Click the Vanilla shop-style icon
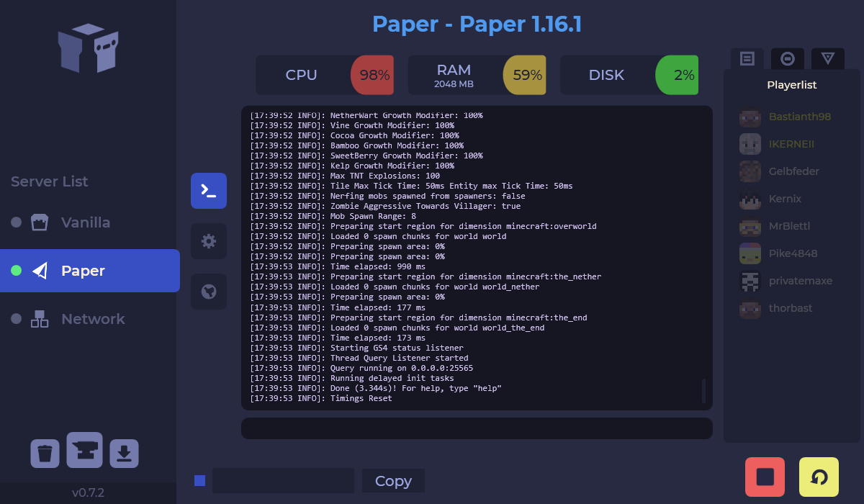The width and height of the screenshot is (864, 504). [40, 222]
